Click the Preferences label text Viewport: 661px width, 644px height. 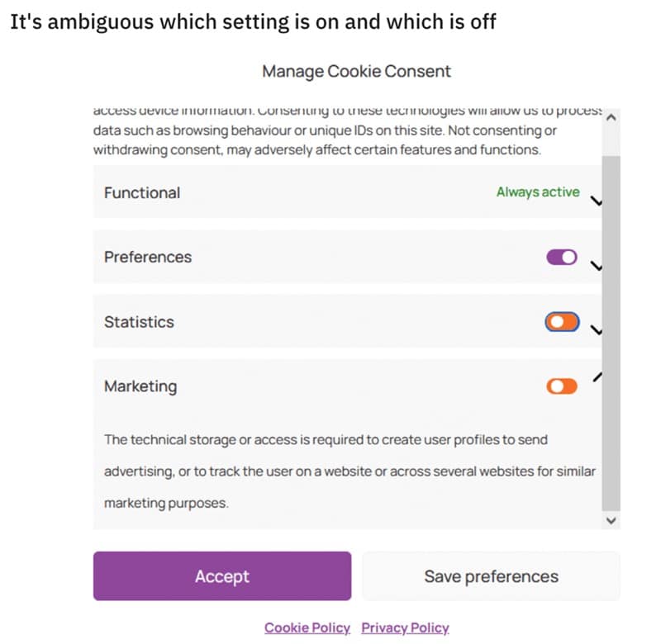pyautogui.click(x=147, y=257)
